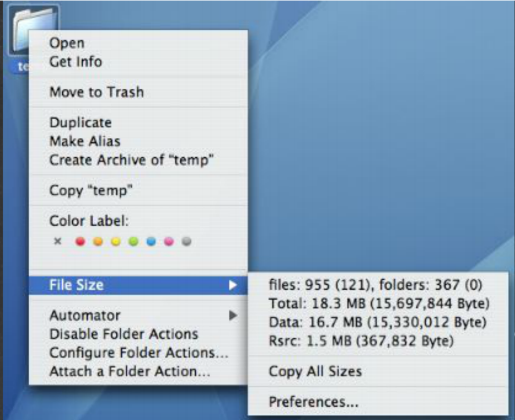Choose Open from the context menu
This screenshot has width=515, height=420.
tap(67, 44)
